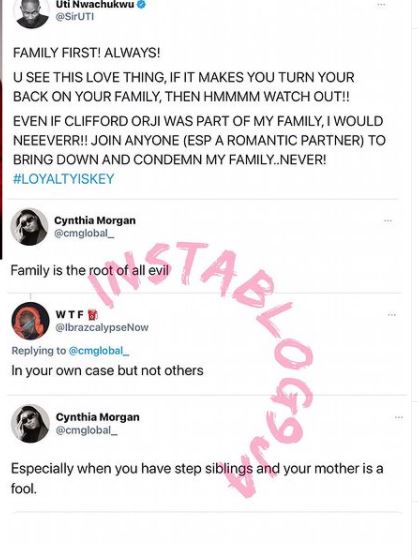Open Uti Nwachukwu's profile picture
Screen dimensions: 418x557
click(32, 12)
